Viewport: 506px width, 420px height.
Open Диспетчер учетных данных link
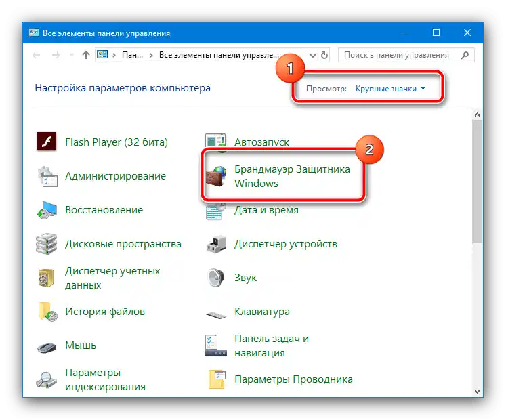(x=112, y=278)
